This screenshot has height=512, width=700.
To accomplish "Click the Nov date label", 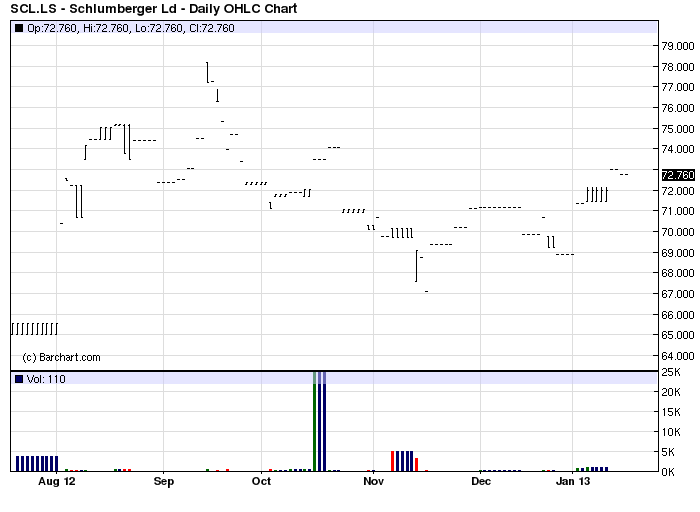I will 373,481.
